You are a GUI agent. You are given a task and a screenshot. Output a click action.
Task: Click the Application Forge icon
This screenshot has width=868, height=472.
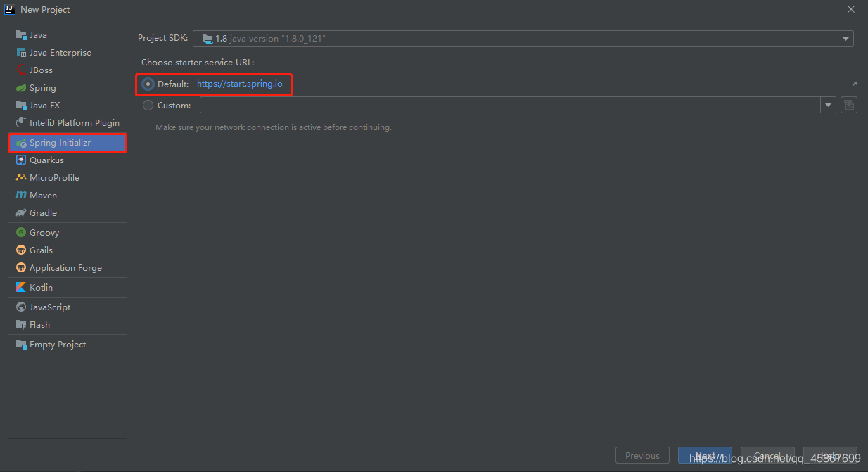21,268
